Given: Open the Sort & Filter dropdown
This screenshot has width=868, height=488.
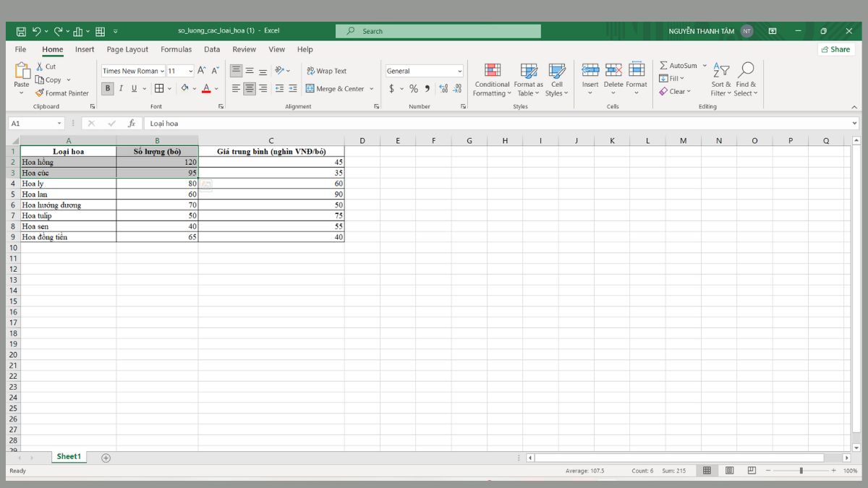Looking at the screenshot, I should 721,80.
